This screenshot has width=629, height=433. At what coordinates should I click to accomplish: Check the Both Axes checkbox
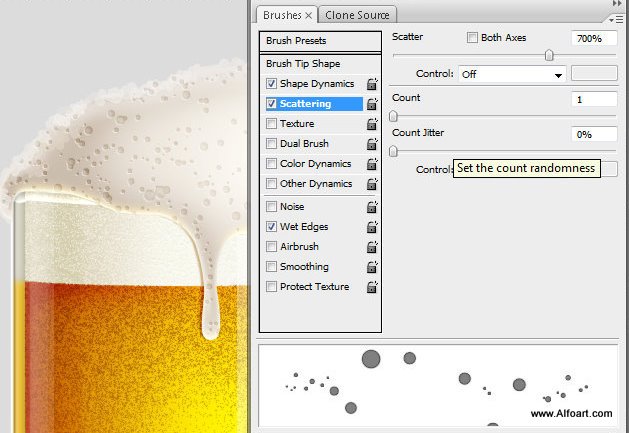tap(472, 37)
